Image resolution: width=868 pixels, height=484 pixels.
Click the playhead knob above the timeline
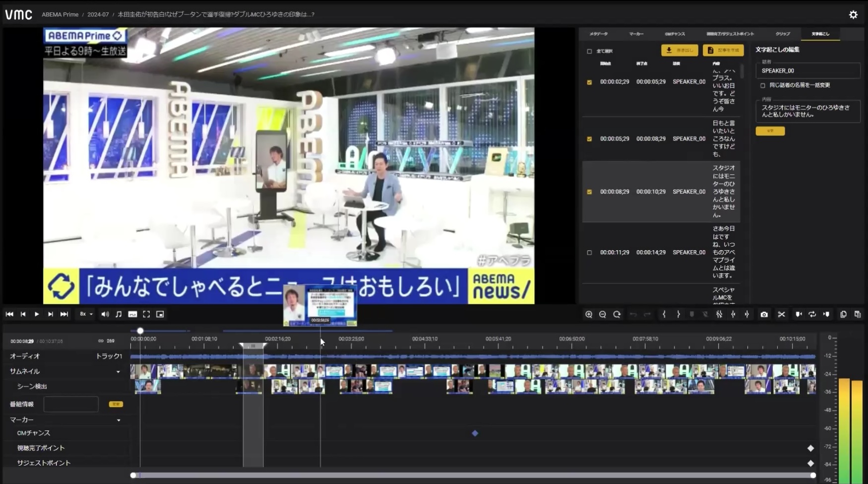click(140, 331)
